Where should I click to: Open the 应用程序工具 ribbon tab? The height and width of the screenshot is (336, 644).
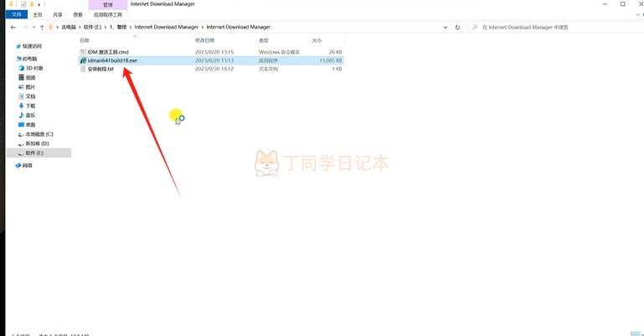(107, 14)
